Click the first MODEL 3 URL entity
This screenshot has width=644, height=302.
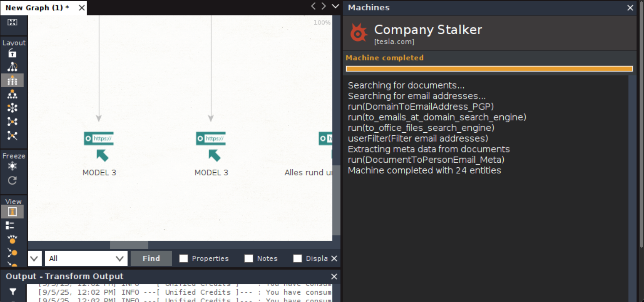tap(99, 147)
